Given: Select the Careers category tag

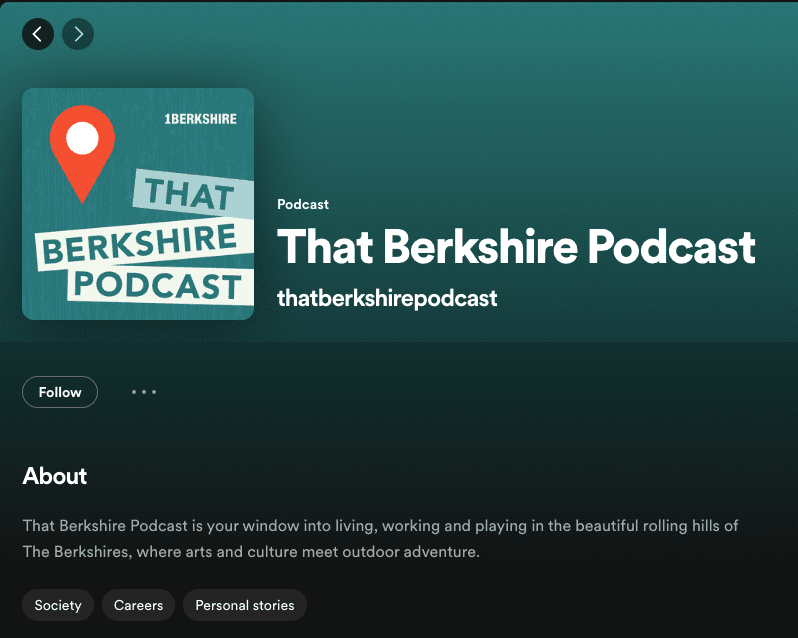Looking at the screenshot, I should [138, 605].
